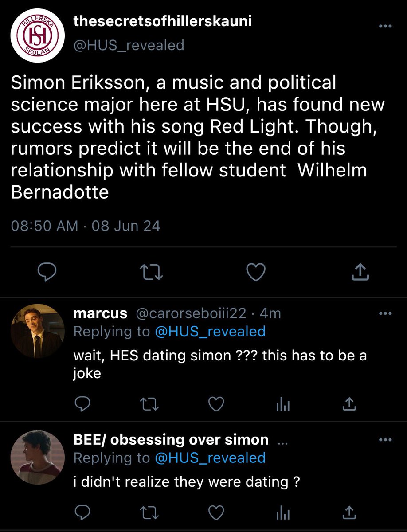Open more options on marcus's reply

coord(385,313)
